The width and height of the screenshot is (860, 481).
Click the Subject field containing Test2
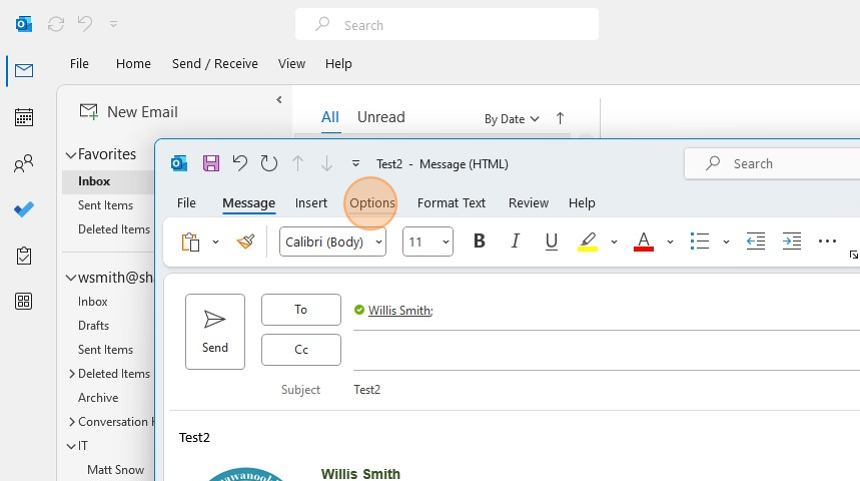606,390
